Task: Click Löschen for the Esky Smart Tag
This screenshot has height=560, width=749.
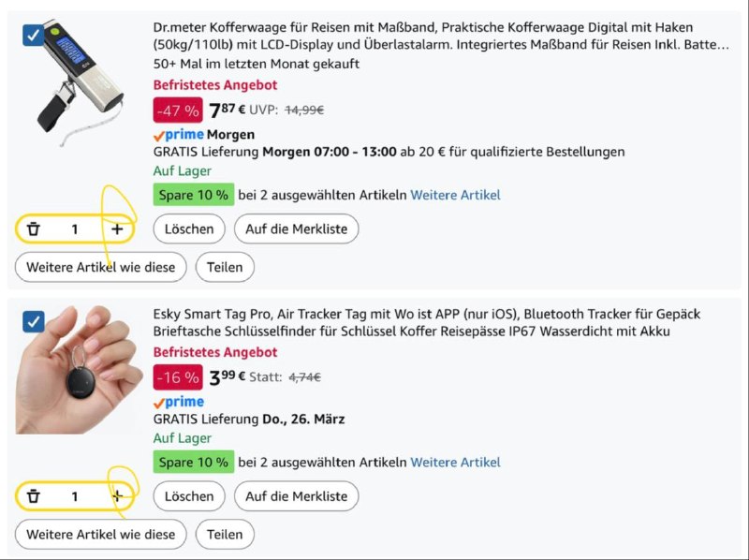Action: [x=189, y=496]
